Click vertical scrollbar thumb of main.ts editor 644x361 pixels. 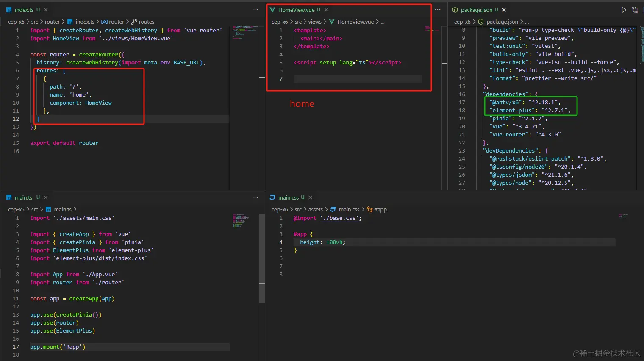(x=262, y=258)
